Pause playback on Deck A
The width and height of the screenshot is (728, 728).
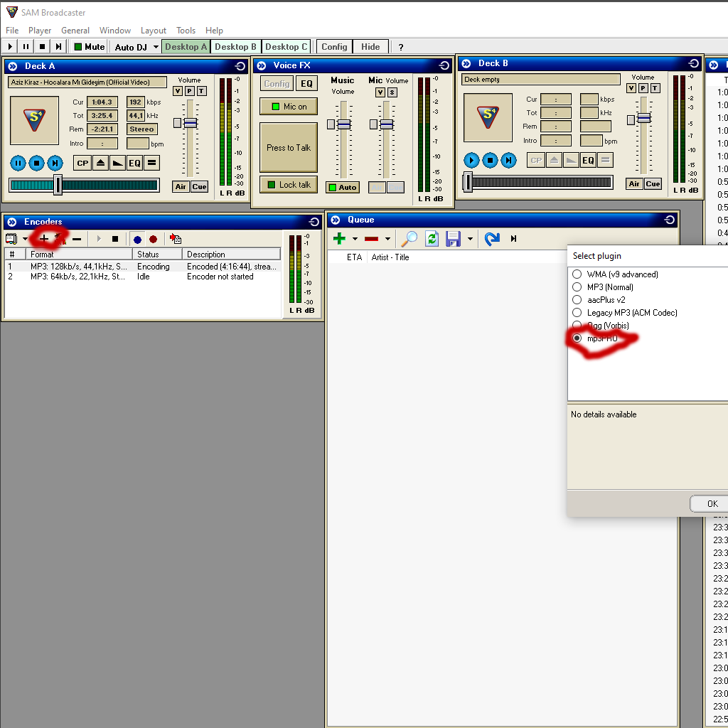[x=18, y=163]
